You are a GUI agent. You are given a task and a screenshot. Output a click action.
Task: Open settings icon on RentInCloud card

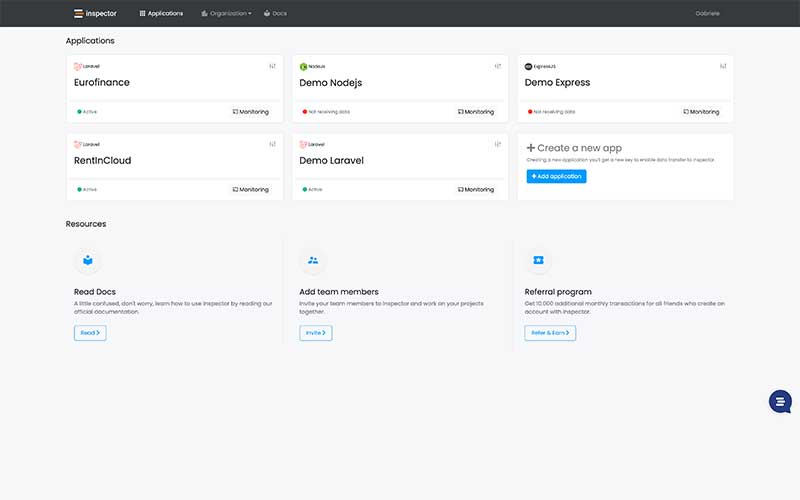pyautogui.click(x=272, y=144)
